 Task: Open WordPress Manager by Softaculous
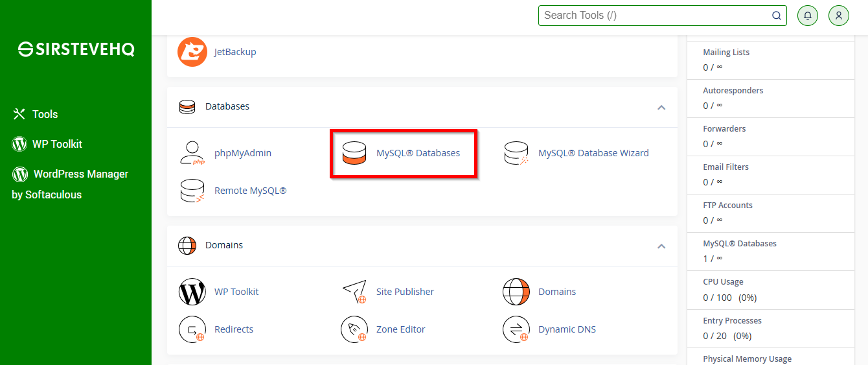(x=70, y=184)
